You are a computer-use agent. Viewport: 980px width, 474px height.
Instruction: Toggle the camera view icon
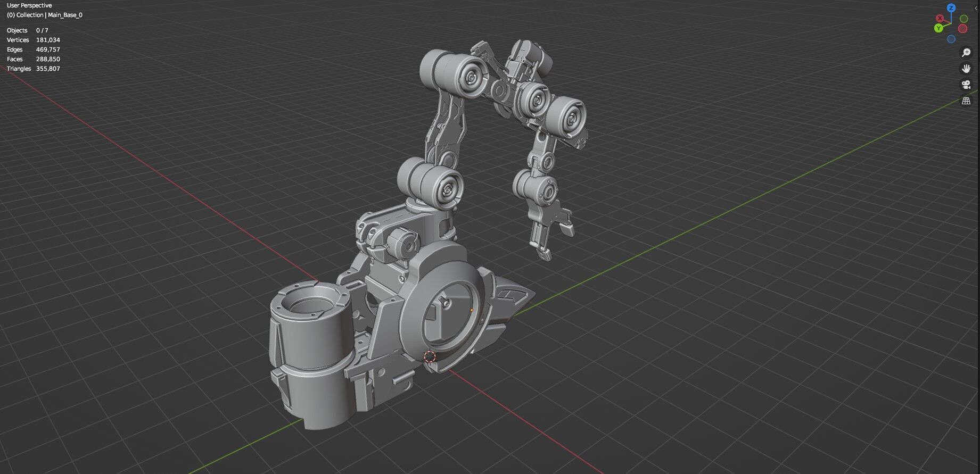(x=966, y=85)
